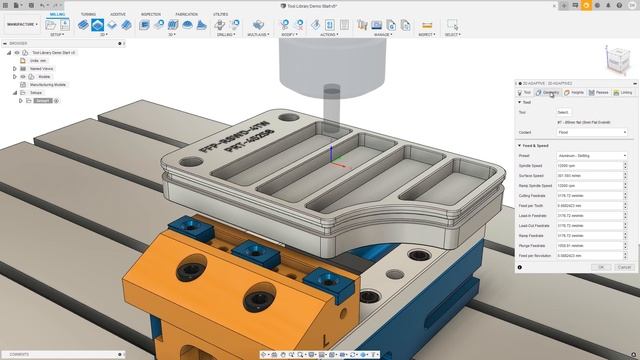The width and height of the screenshot is (640, 360).
Task: Click the Save icon in title bar
Action: click(x=31, y=6)
